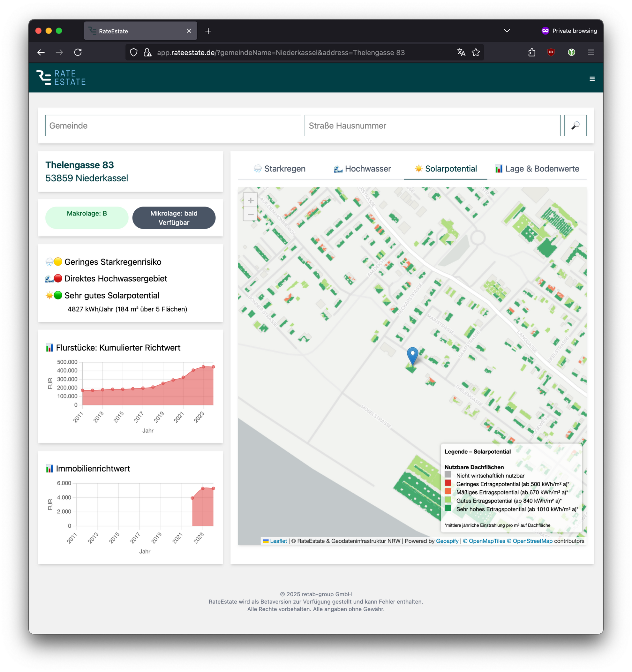The height and width of the screenshot is (672, 632).
Task: Click the map zoom out button
Action: (x=251, y=214)
